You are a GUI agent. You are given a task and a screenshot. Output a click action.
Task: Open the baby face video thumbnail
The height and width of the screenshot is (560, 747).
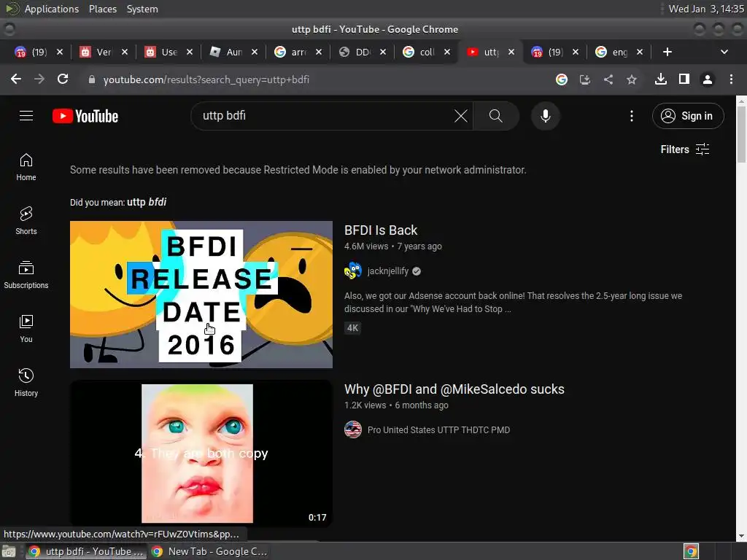(x=201, y=454)
